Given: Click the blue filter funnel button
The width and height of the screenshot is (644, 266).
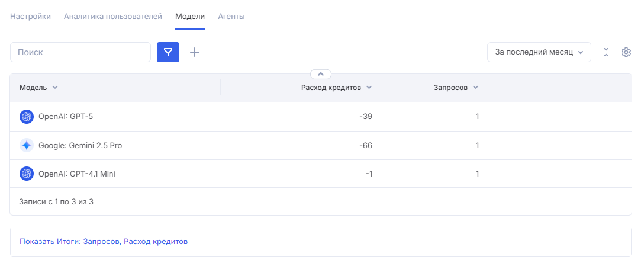Looking at the screenshot, I should [x=168, y=52].
